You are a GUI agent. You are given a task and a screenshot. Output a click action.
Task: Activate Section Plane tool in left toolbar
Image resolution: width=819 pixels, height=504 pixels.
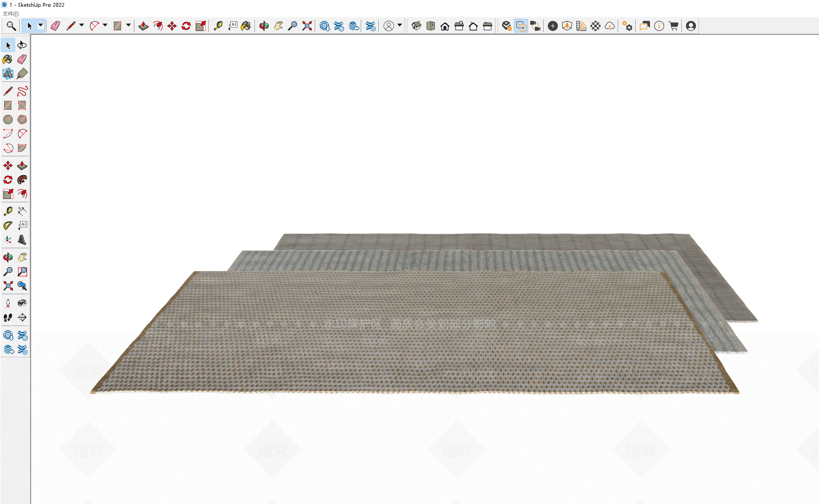(x=22, y=317)
